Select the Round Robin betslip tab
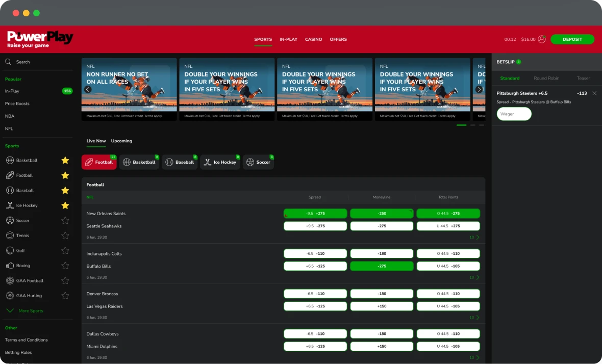Viewport: 602px width, 364px height. point(546,78)
